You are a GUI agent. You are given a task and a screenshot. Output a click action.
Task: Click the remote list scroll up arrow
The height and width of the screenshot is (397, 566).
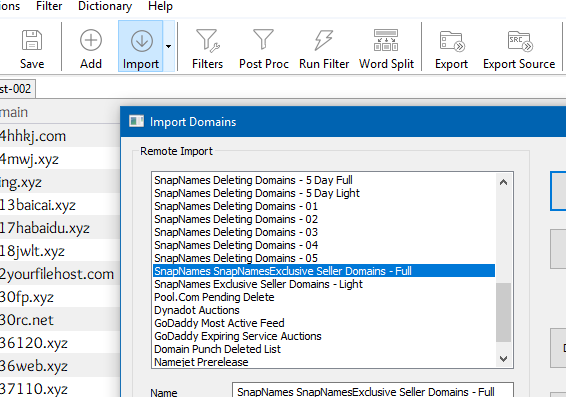click(503, 182)
